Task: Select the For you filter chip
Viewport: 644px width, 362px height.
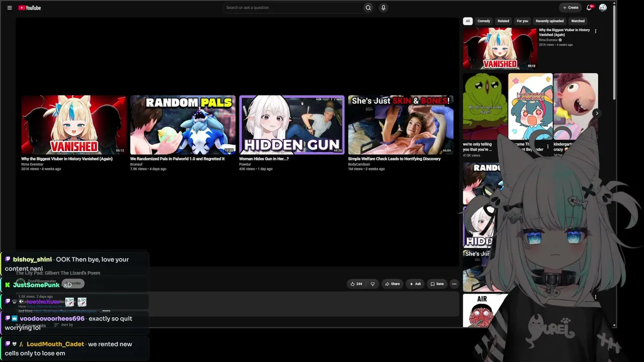Action: [x=522, y=21]
